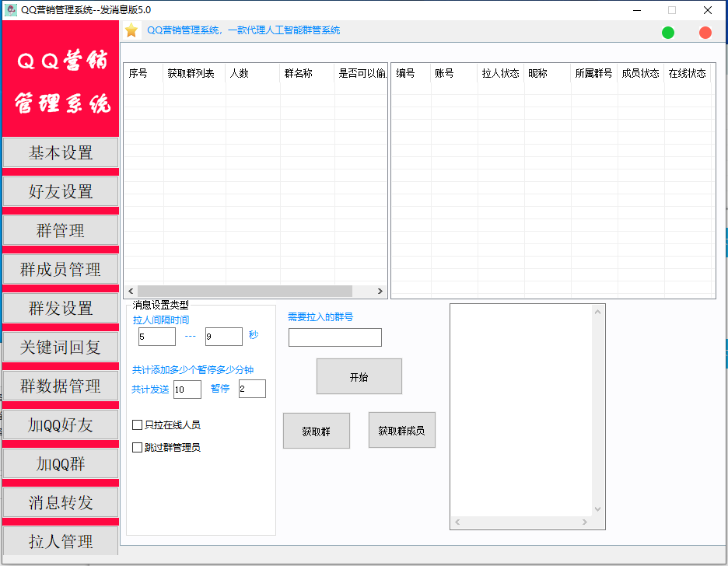Click the maximum interval field with 9
This screenshot has width=728, height=566.
click(x=224, y=337)
